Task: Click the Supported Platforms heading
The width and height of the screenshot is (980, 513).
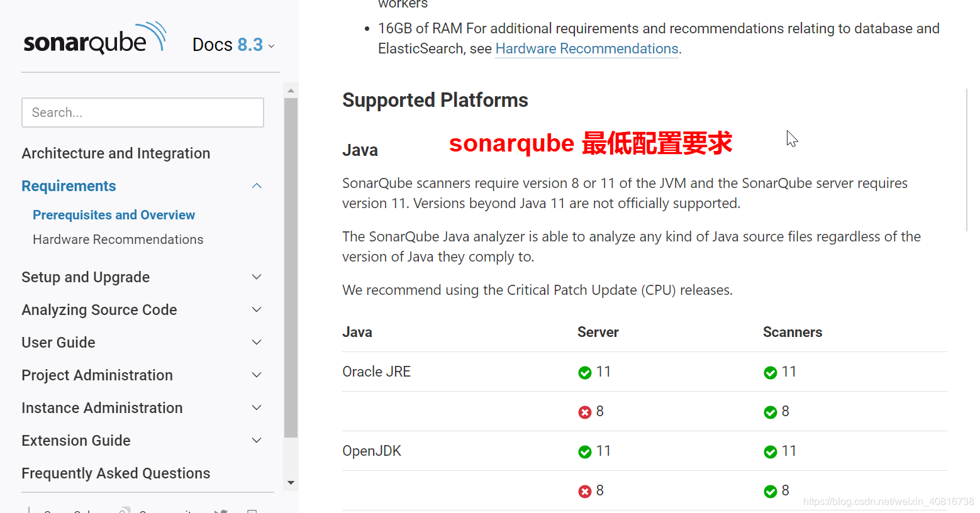Action: pos(435,100)
